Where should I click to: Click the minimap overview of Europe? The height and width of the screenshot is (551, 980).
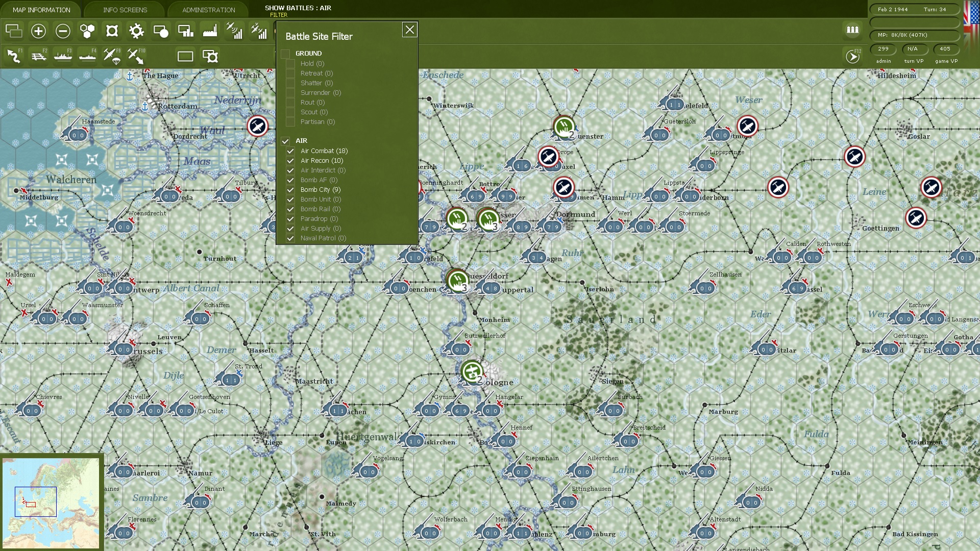(51, 503)
